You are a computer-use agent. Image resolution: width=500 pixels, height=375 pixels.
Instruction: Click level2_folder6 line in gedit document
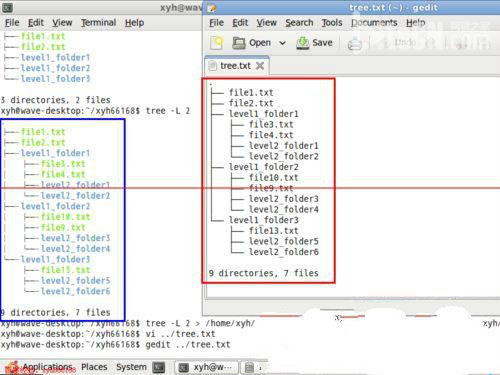point(284,252)
